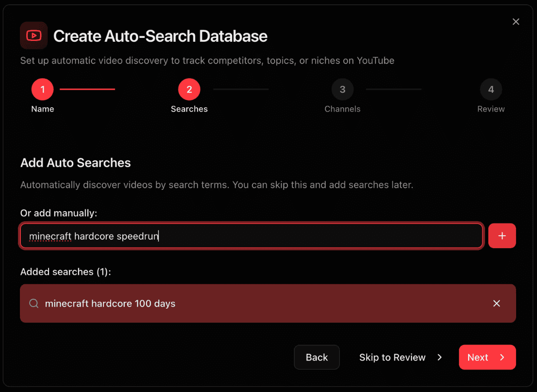The image size is (537, 392).
Task: Select step 2 Searches circle
Action: tap(189, 90)
